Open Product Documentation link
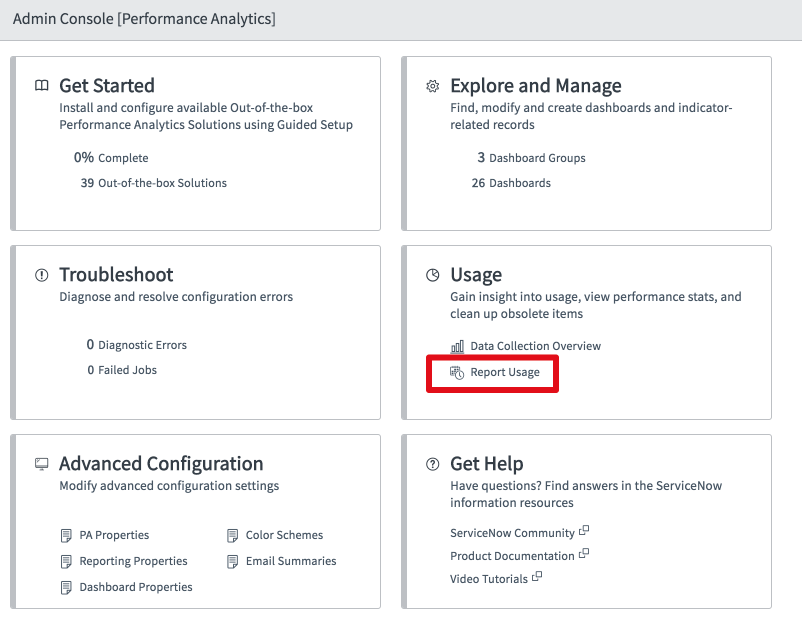 click(x=512, y=556)
